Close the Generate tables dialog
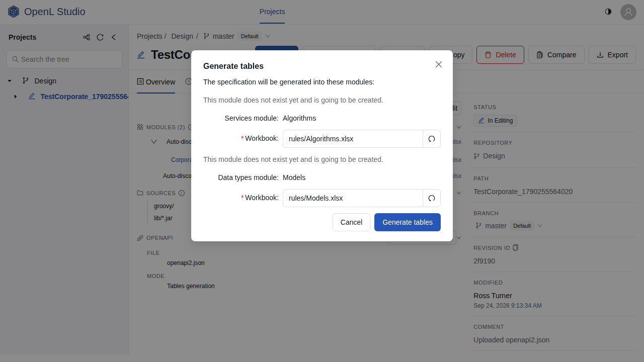The height and width of the screenshot is (362, 644). pos(439,64)
